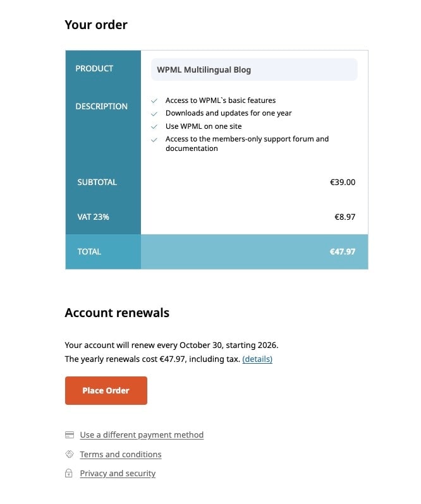Click the VAT amount €8.97
The height and width of the screenshot is (504, 421).
tap(345, 217)
